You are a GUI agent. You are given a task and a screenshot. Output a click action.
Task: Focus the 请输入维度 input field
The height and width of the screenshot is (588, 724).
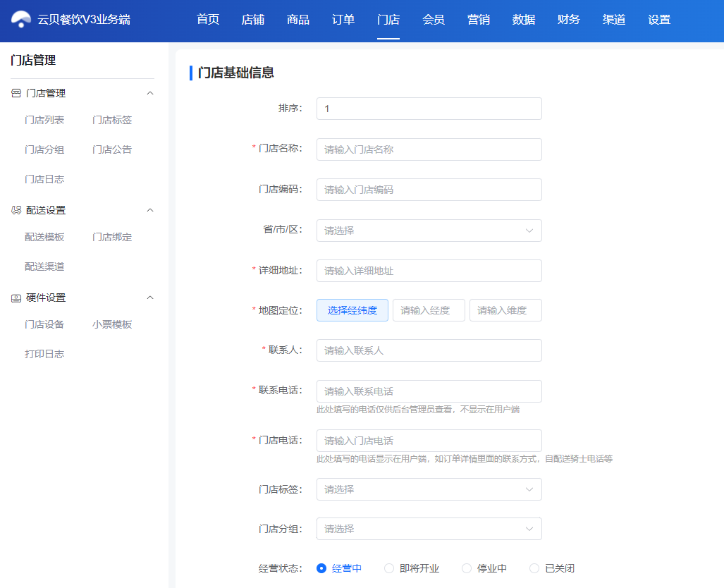(x=505, y=310)
